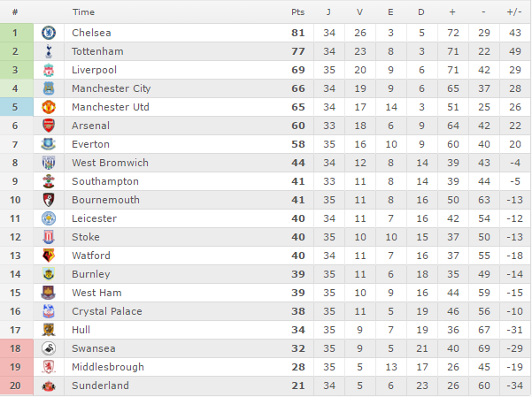Open the Manchester City team link
Viewport: 532px width, 397px height.
point(112,88)
